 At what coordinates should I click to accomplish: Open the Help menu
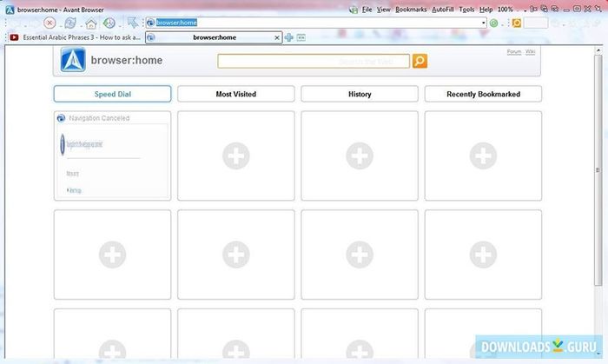486,10
